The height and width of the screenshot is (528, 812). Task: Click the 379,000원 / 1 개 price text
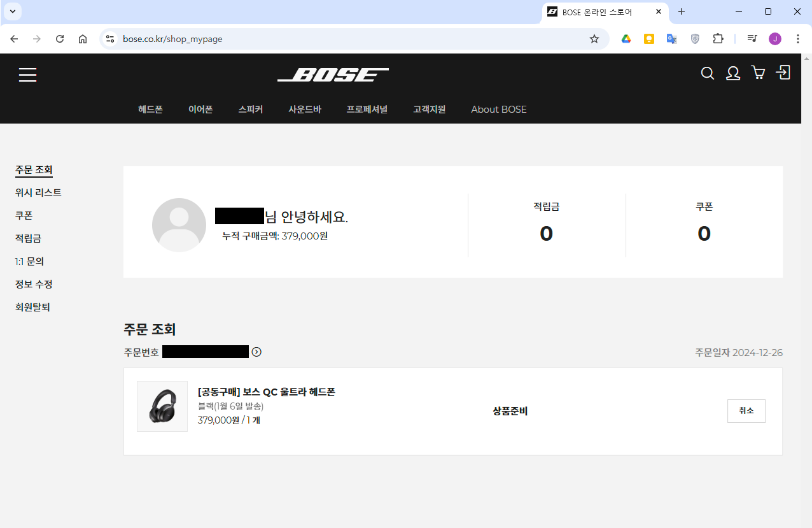click(x=229, y=420)
